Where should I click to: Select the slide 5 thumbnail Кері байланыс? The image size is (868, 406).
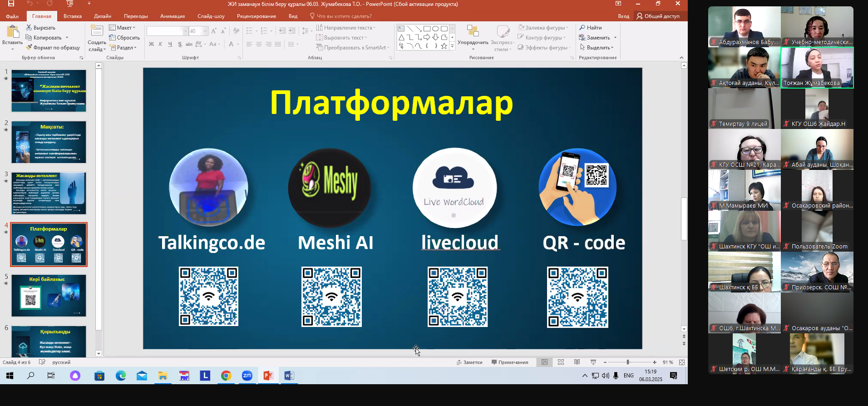pyautogui.click(x=49, y=296)
